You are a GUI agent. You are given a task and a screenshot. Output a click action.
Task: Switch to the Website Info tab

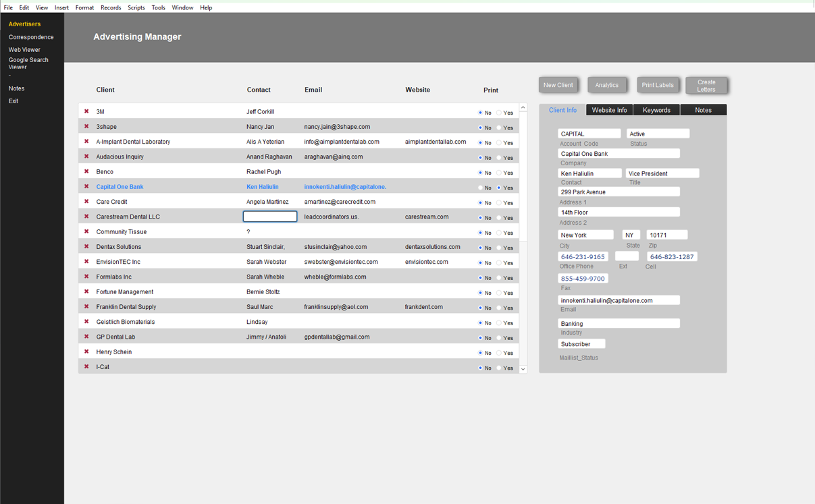click(610, 110)
